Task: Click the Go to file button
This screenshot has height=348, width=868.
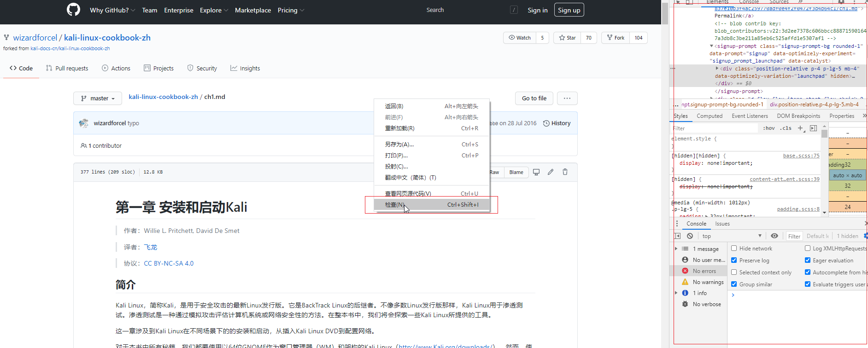Action: [534, 98]
